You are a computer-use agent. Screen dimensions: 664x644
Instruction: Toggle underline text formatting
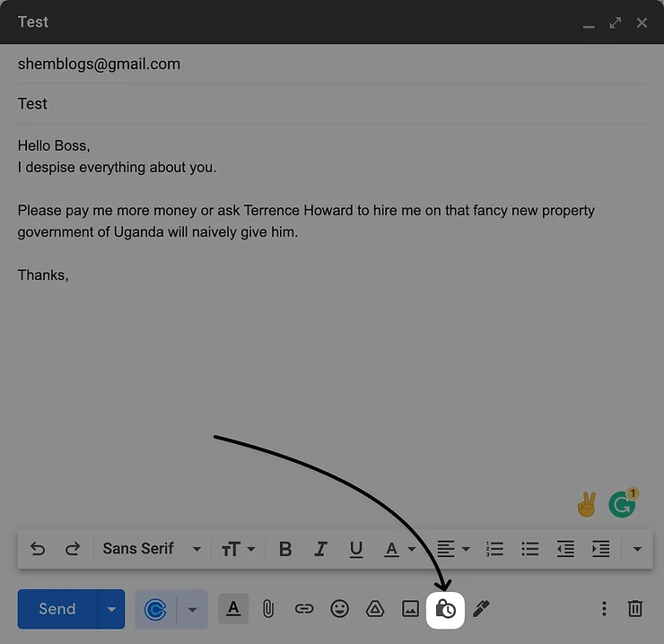pos(356,549)
